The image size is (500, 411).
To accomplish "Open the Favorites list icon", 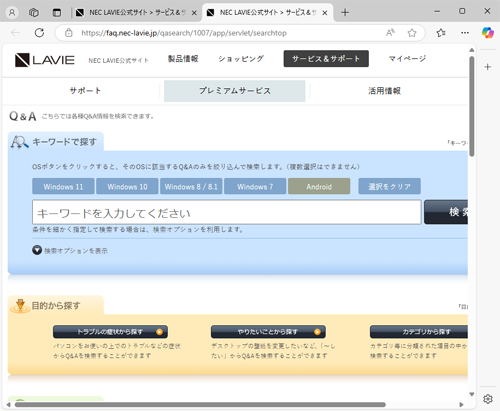I will tap(441, 33).
